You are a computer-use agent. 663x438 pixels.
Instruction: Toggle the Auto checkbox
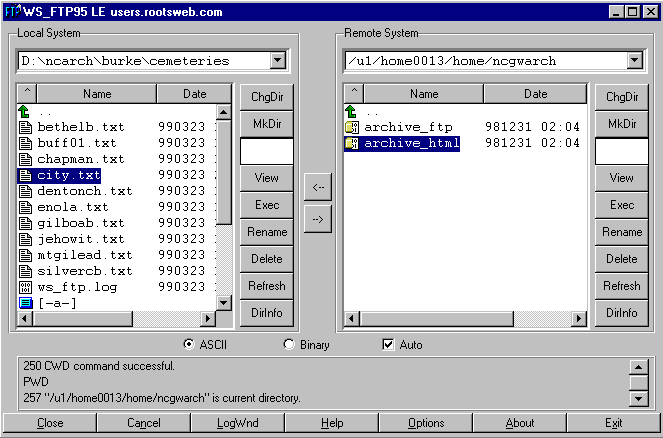[x=389, y=345]
